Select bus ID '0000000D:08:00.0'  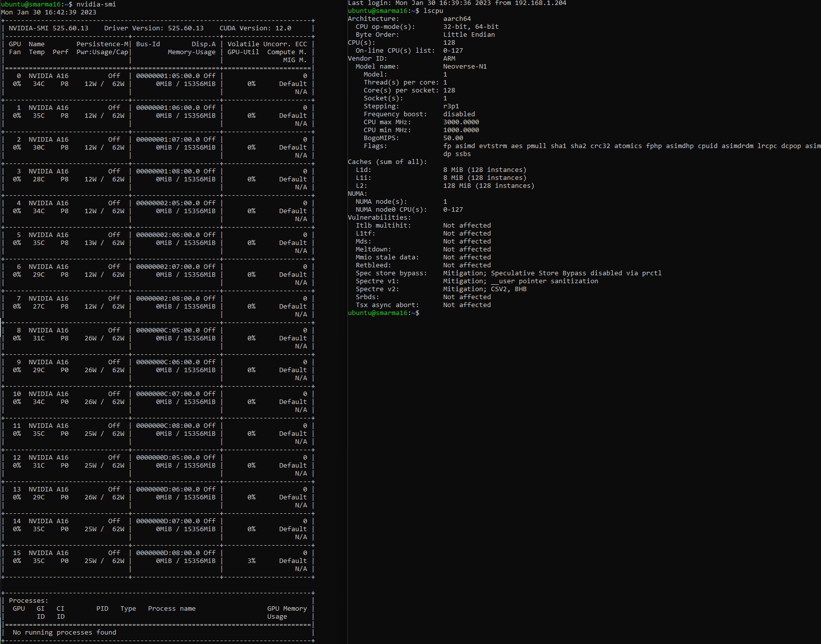[168, 553]
